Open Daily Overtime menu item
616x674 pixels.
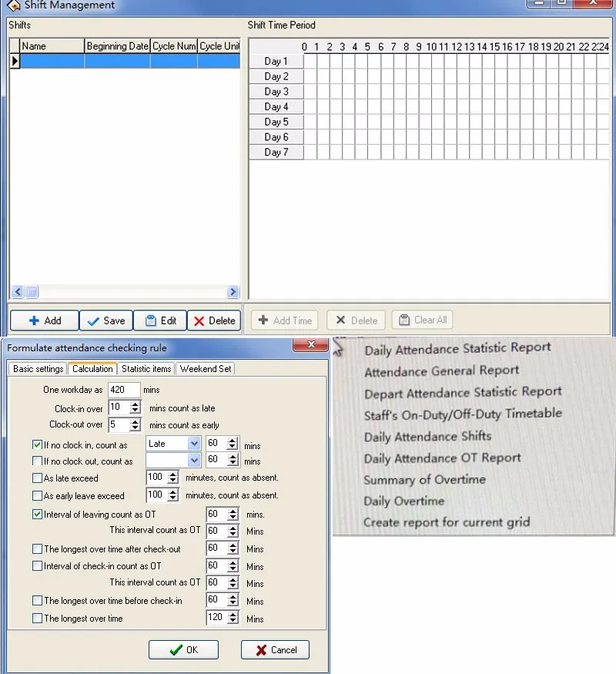pyautogui.click(x=403, y=501)
